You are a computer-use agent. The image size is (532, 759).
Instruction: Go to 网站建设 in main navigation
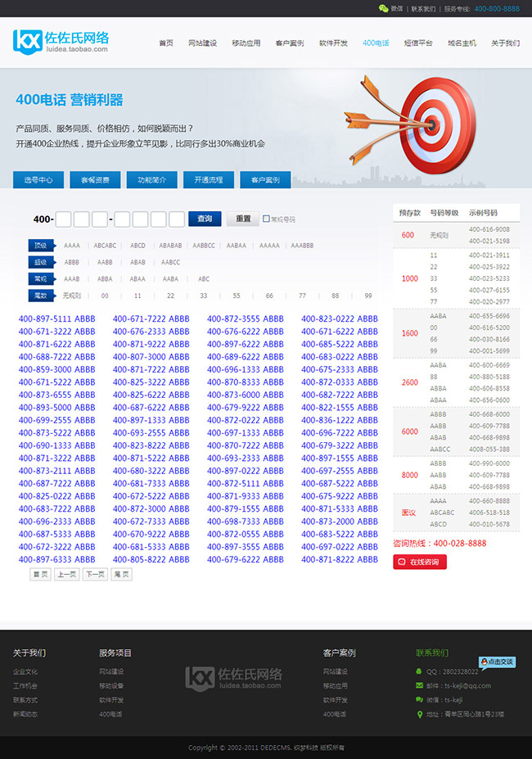(x=202, y=43)
